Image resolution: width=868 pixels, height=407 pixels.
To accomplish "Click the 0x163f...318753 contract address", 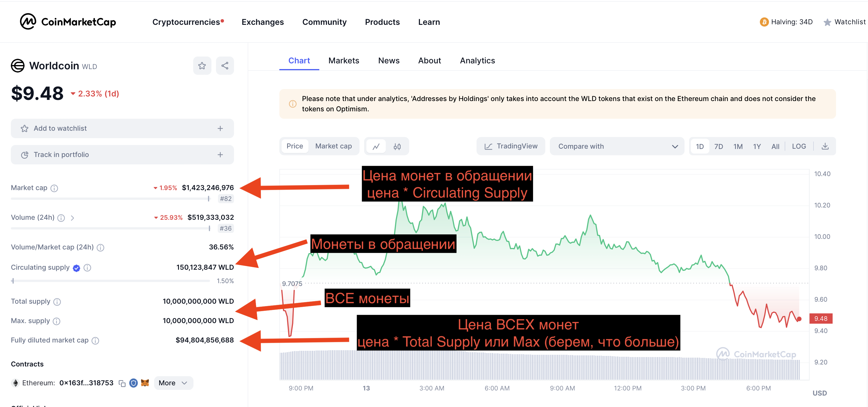I will coord(86,383).
